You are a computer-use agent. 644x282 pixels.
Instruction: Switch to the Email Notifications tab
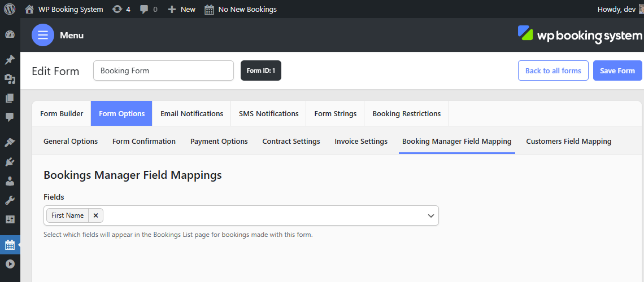[192, 113]
